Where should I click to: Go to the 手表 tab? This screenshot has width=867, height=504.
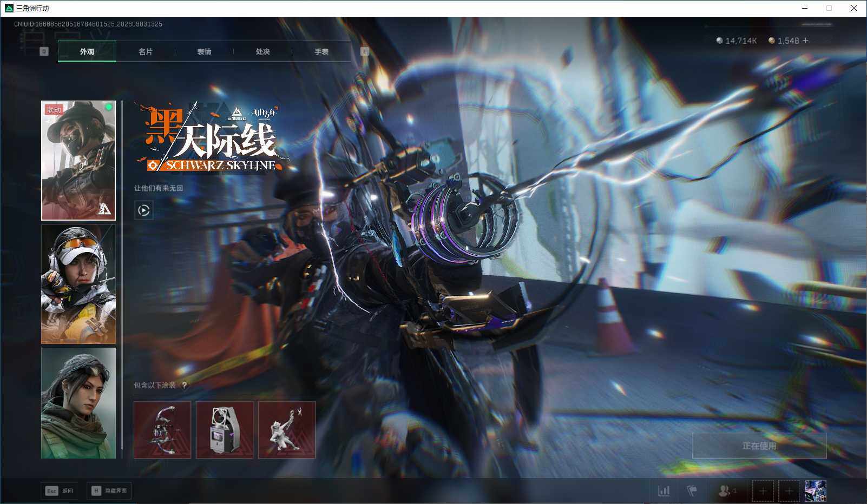(x=321, y=51)
